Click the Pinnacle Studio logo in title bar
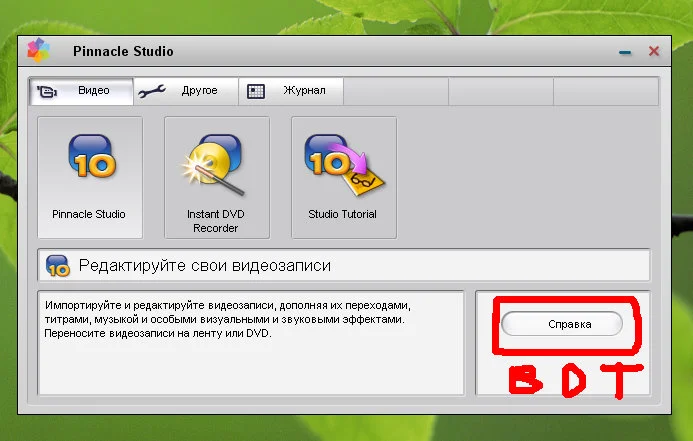Screen dimensions: 693x441 38,50
